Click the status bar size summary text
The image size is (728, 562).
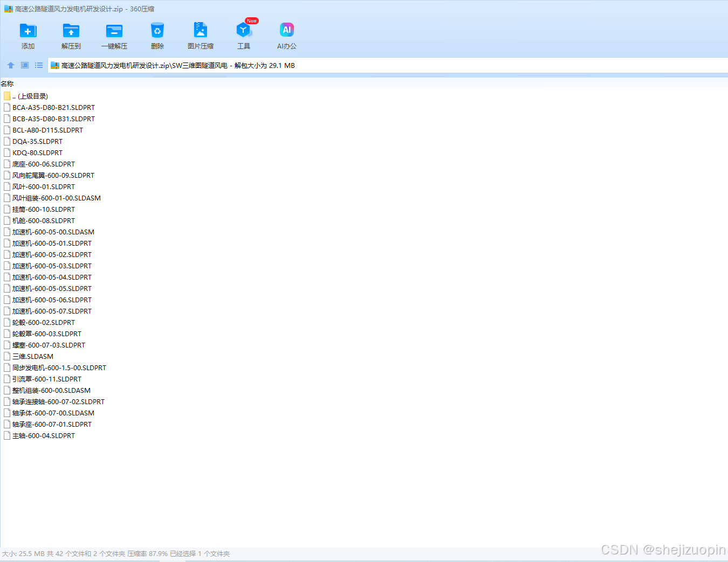tap(116, 553)
